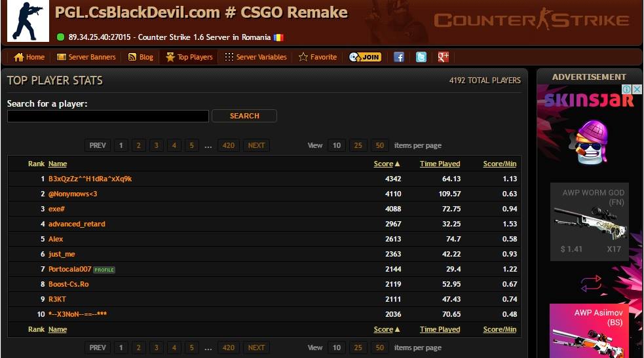View 50 items per page (bottom)
Screen dimensions: 644x358
pos(380,348)
